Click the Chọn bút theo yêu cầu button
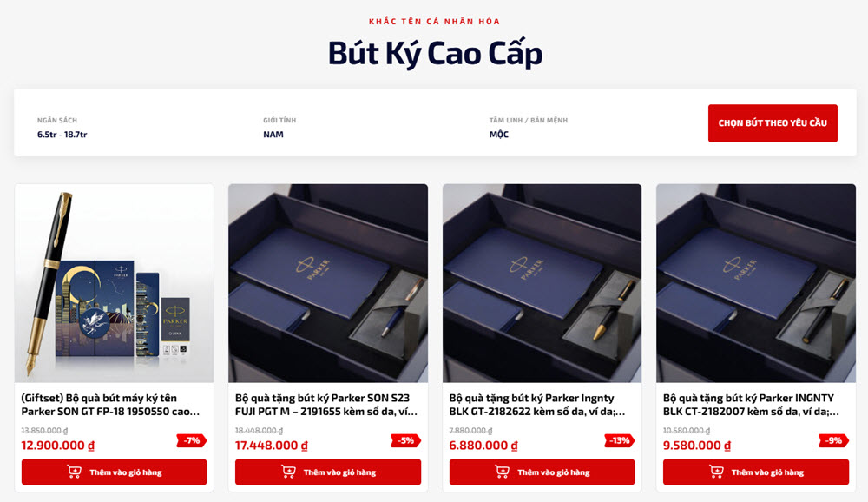This screenshot has width=868, height=502. click(x=773, y=123)
